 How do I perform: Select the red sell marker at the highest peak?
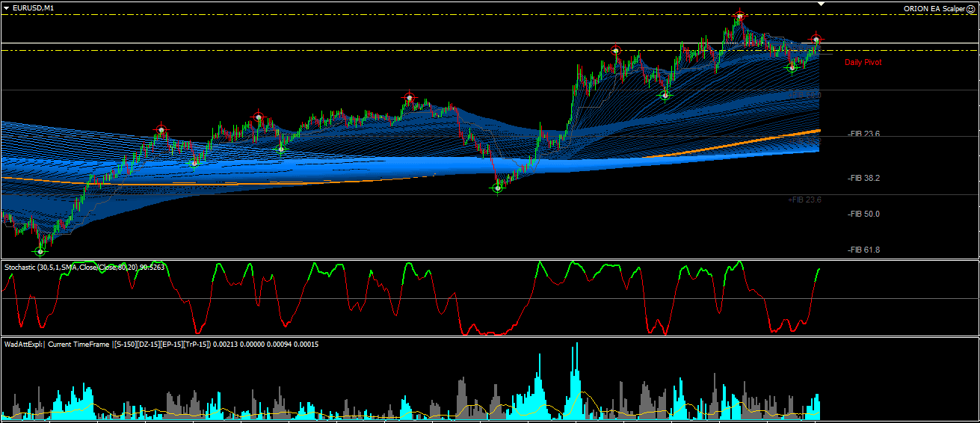(739, 16)
